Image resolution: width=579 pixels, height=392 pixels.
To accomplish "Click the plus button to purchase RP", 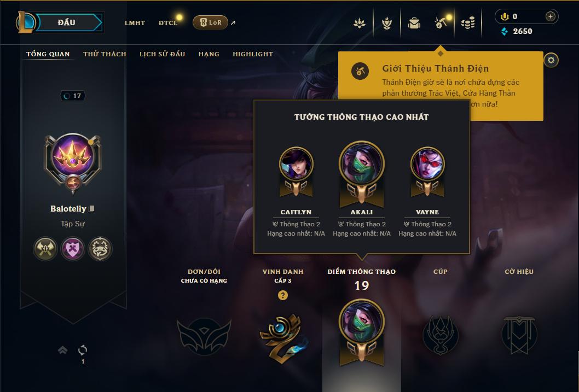I will [550, 16].
